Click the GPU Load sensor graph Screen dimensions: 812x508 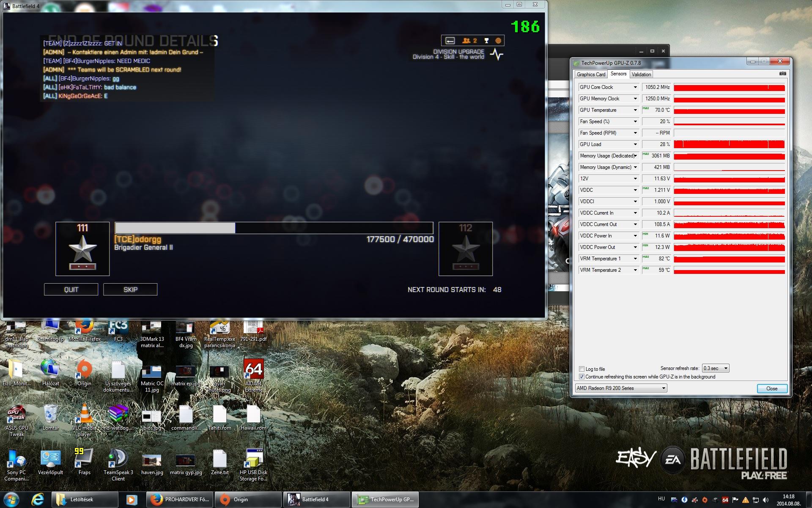click(x=729, y=144)
